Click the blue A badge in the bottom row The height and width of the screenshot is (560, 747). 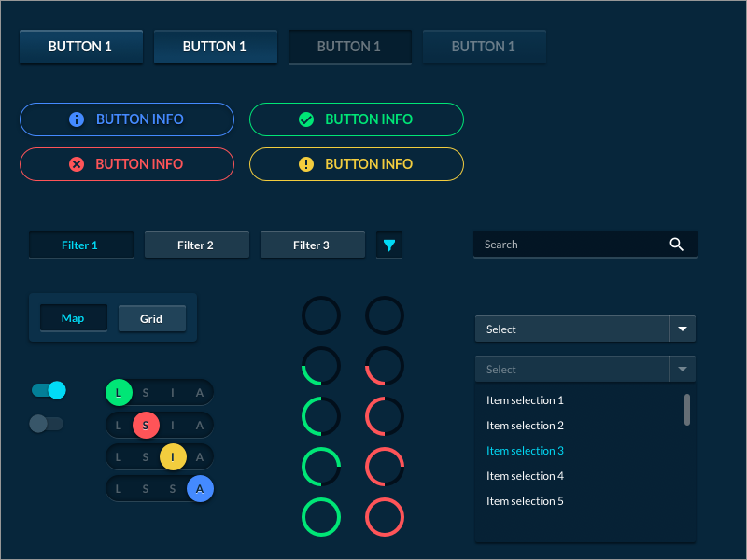pyautogui.click(x=200, y=488)
